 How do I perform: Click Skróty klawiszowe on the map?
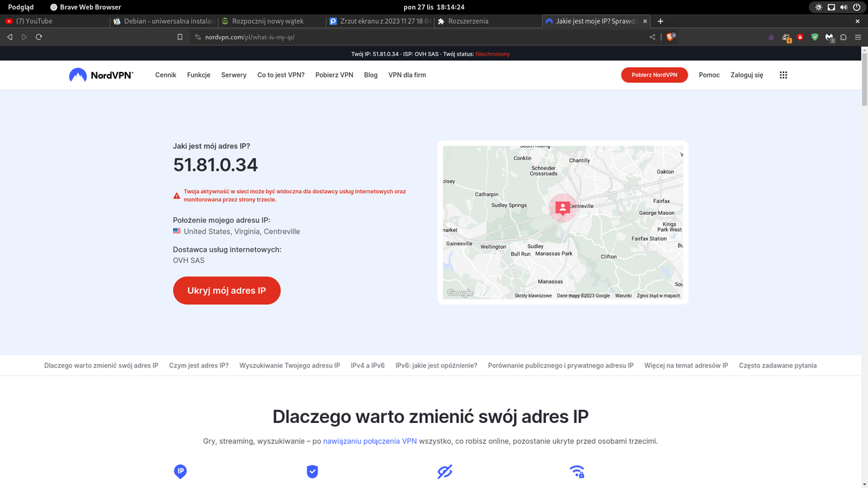coord(533,296)
